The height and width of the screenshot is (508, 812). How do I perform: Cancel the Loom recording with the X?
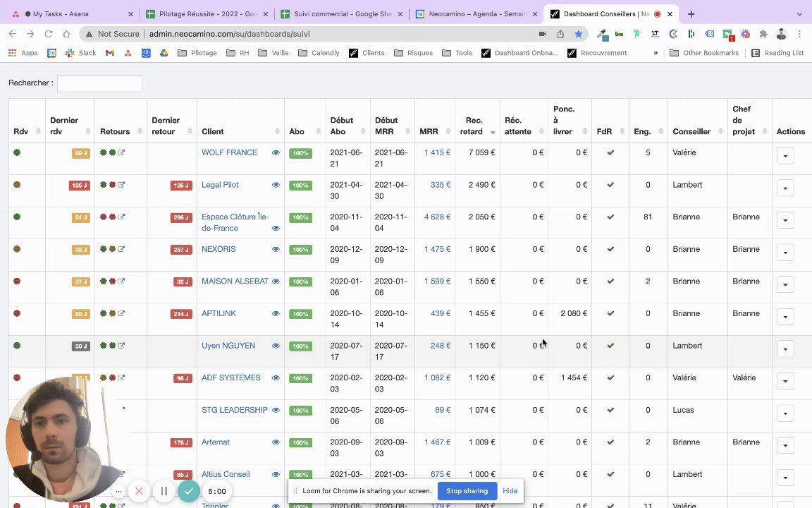[x=139, y=491]
